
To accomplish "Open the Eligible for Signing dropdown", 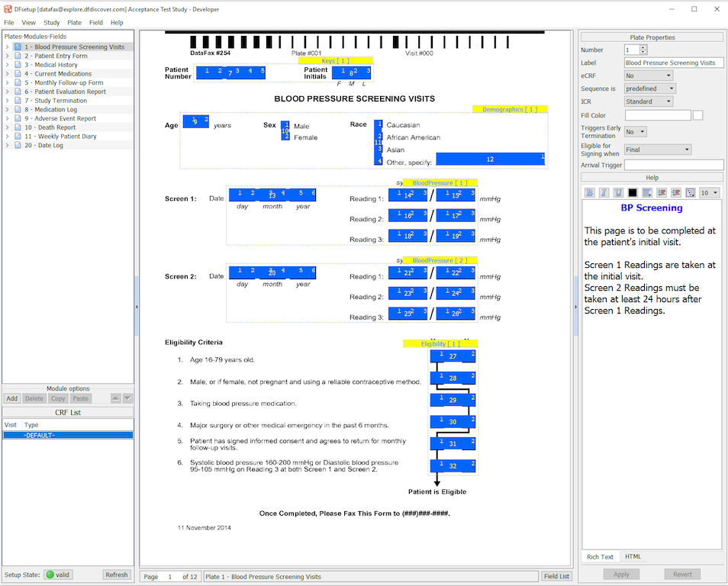I will [x=657, y=150].
